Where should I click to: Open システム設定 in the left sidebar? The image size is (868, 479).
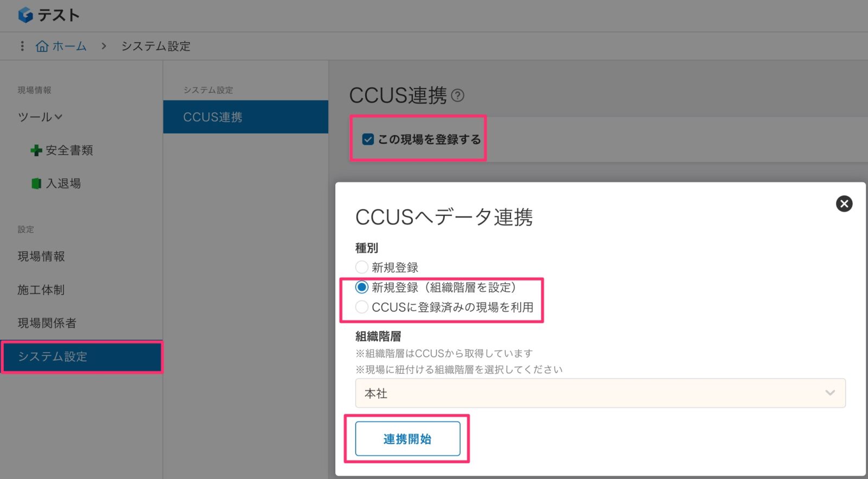53,356
